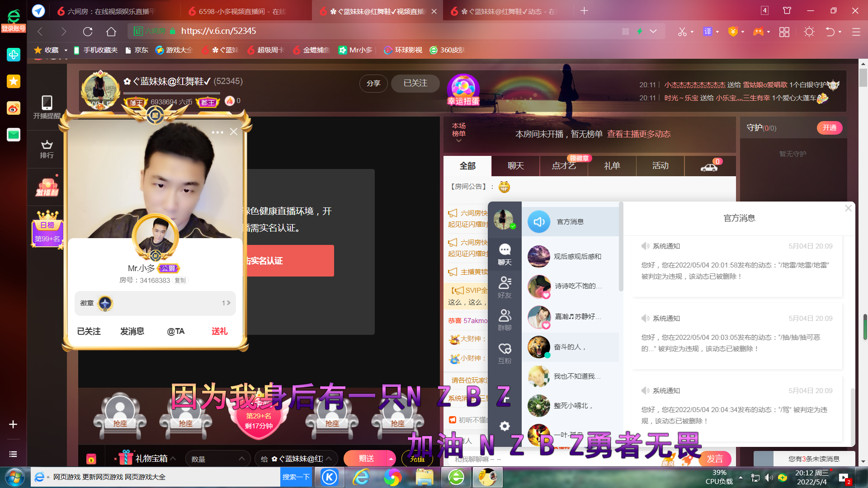The image size is (868, 488).
Task: Click the emoji icon beside 房间公告
Action: point(504,187)
